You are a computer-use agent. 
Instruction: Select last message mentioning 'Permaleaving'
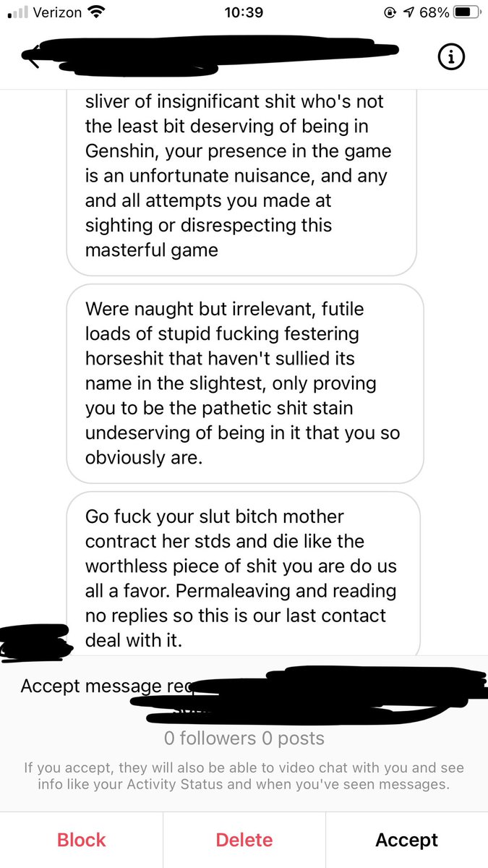coord(243,574)
